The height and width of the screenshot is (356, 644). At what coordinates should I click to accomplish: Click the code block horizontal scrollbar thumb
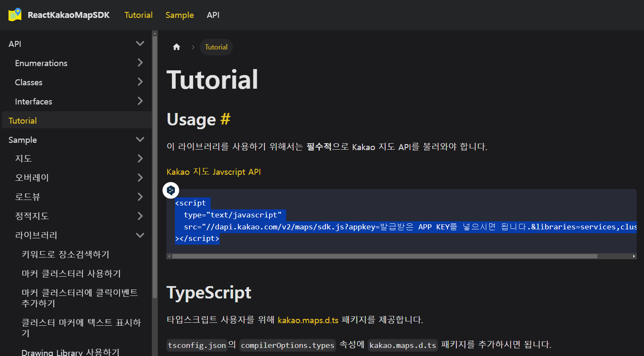coord(384,256)
